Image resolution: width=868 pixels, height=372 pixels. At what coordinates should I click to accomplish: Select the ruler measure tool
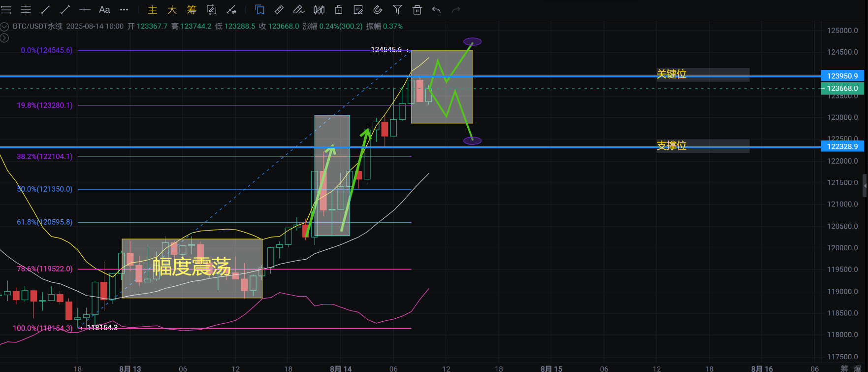pos(279,9)
